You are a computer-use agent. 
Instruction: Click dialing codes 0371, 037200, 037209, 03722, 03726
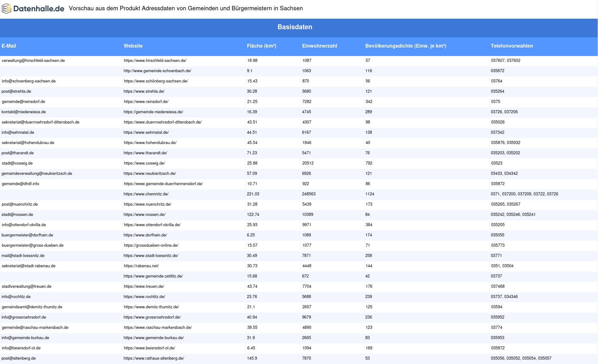[x=524, y=194]
